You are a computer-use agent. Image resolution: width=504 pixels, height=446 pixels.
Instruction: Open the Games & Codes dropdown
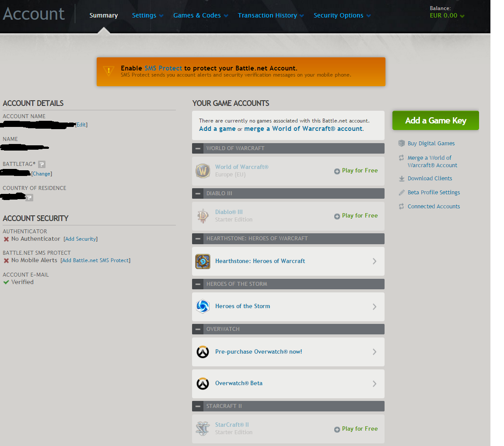click(200, 15)
